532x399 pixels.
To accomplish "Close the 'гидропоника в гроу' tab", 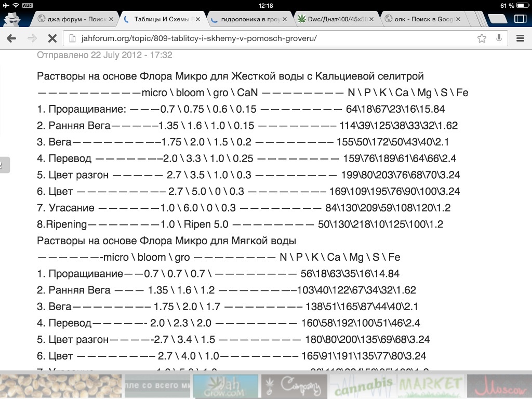I will click(285, 19).
